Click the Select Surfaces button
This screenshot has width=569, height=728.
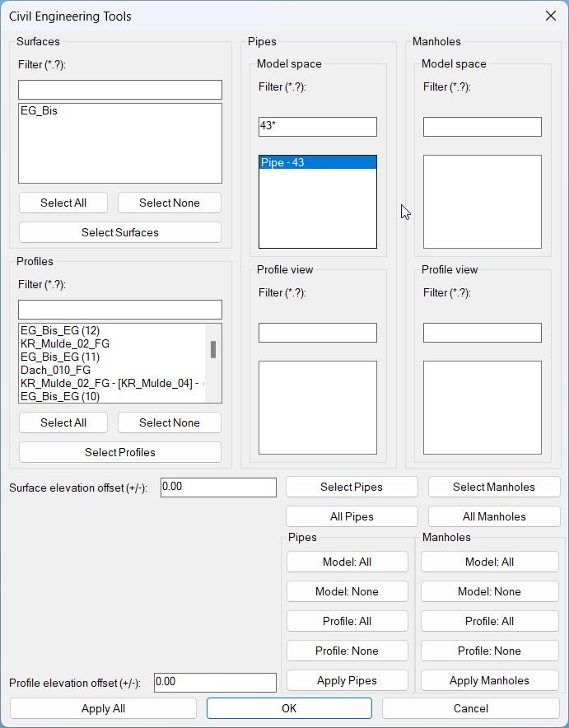(x=120, y=232)
